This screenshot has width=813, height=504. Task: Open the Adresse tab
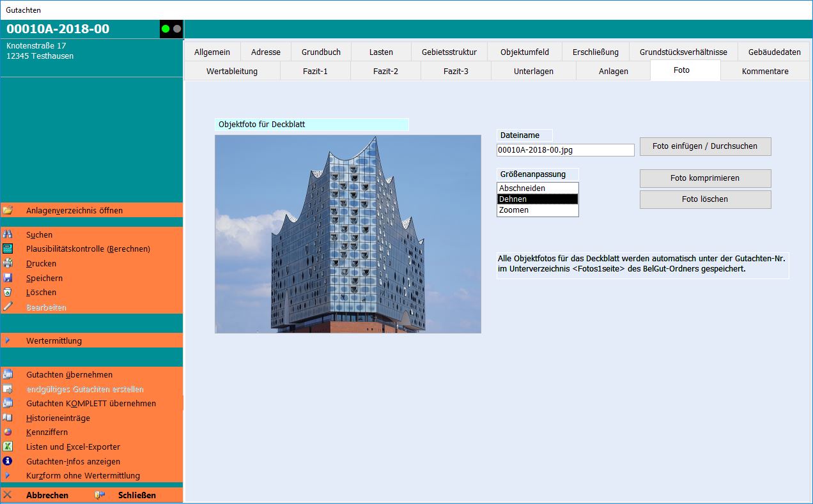coord(265,52)
